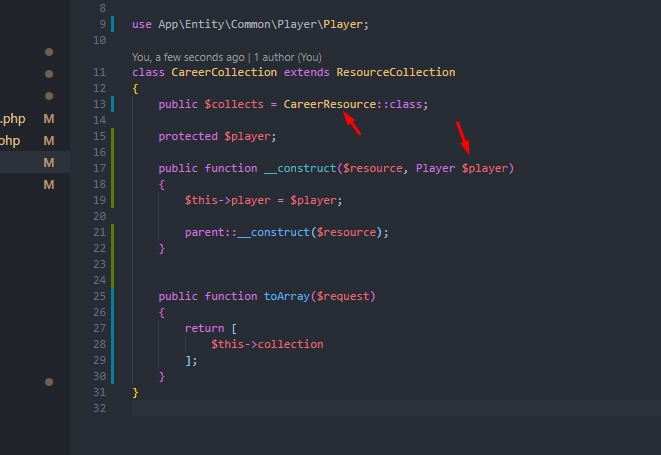This screenshot has width=661, height=455.
Task: Click the opening brace on line 12
Action: [x=135, y=89]
